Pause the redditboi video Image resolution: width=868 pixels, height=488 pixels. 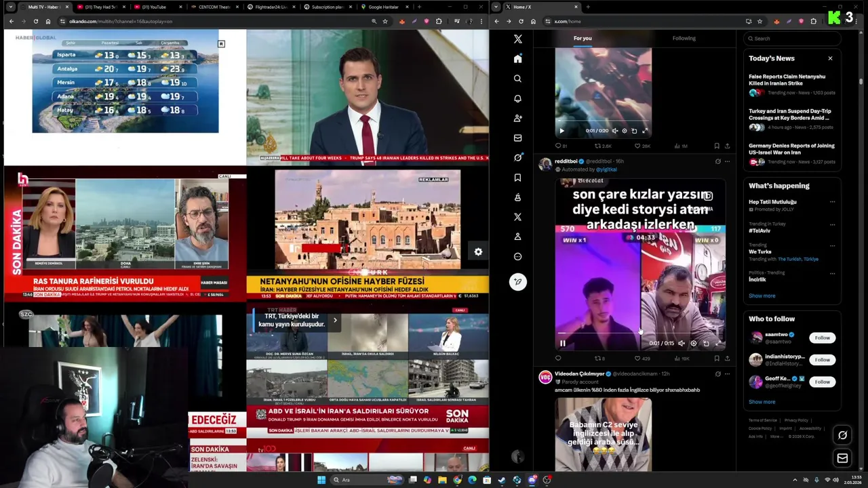(562, 343)
